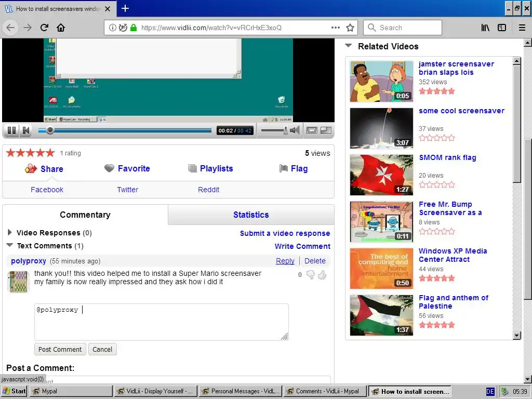Share video on Reddit
The image size is (532, 399).
[208, 190]
